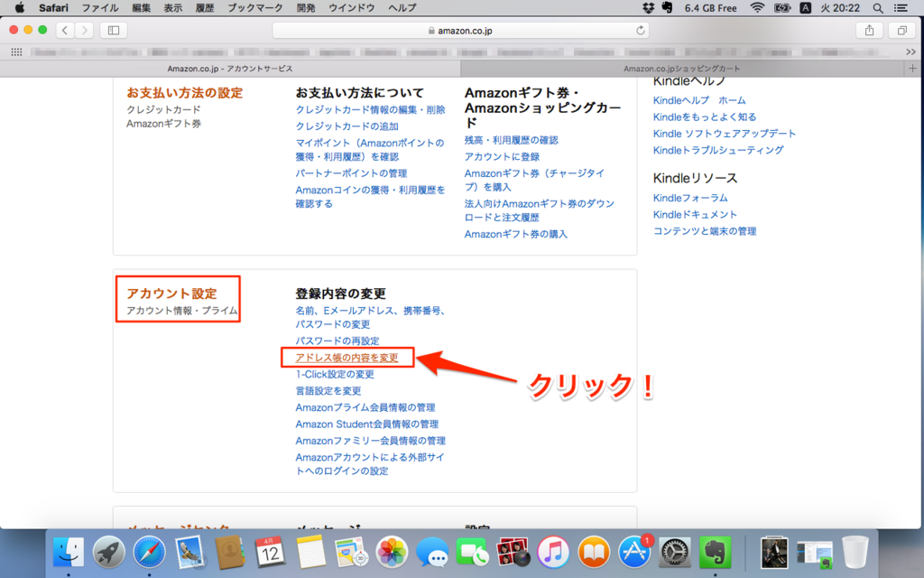This screenshot has width=924, height=578.
Task: Open Spotlight search in menu bar
Action: click(x=878, y=8)
